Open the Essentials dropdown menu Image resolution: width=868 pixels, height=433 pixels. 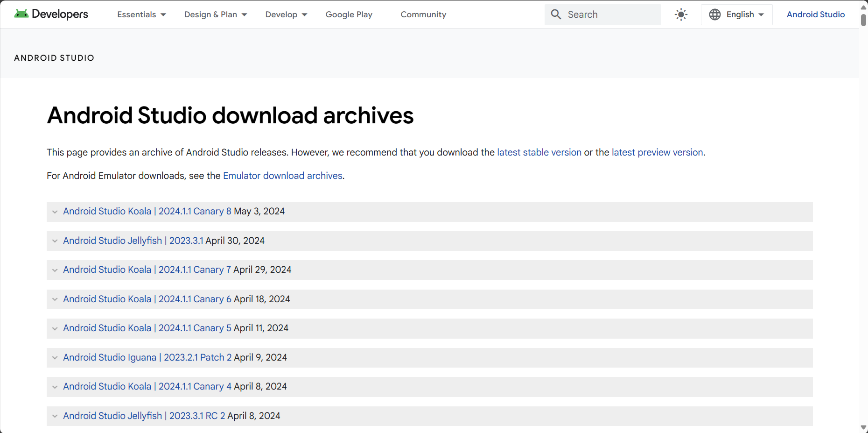141,14
